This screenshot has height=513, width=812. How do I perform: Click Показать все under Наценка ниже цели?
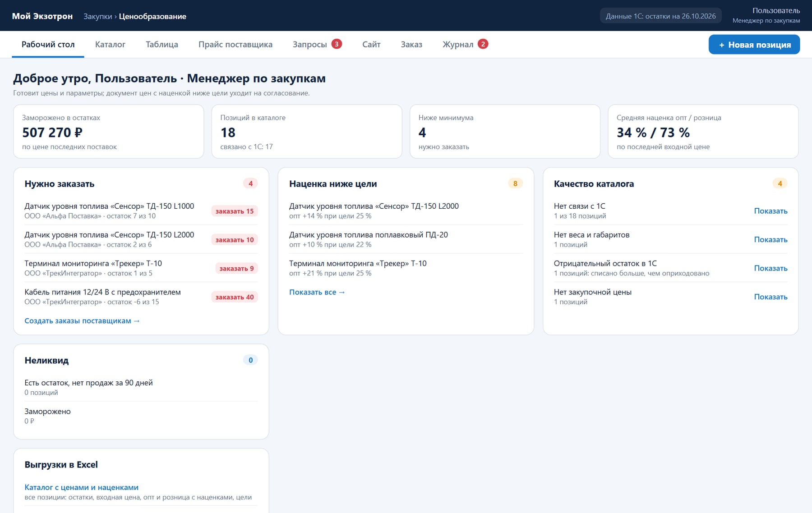(x=317, y=292)
